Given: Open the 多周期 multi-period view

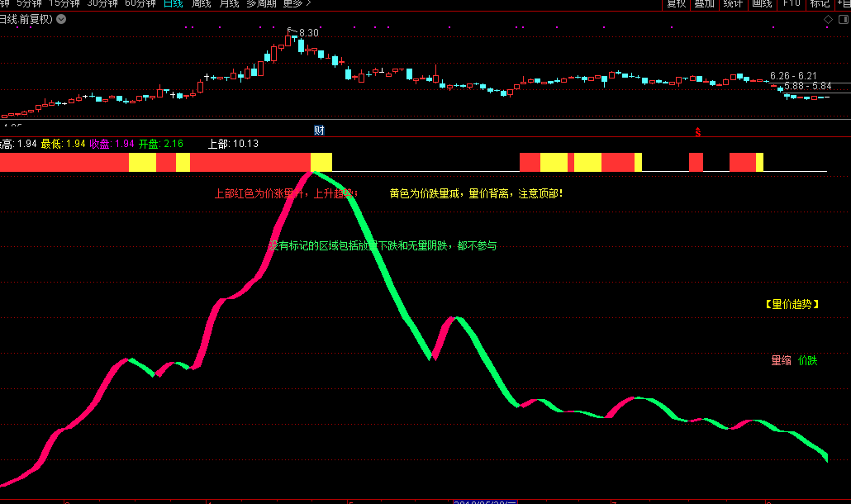Looking at the screenshot, I should coord(262,4).
